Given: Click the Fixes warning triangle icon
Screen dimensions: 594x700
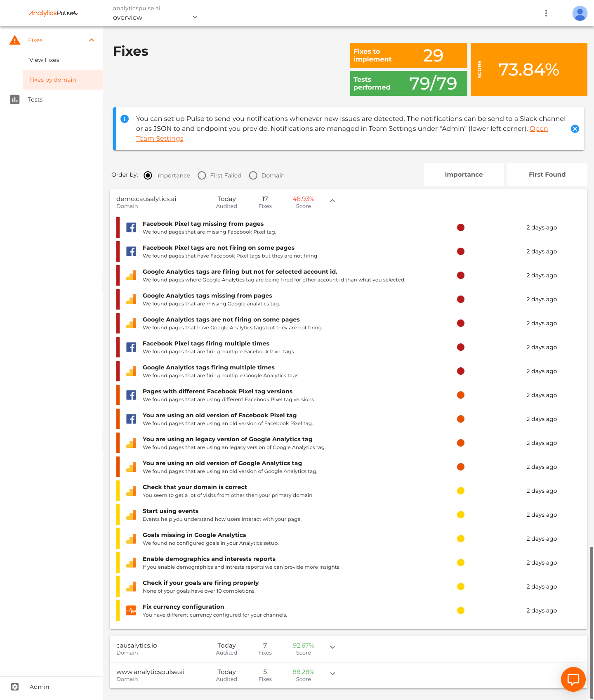Looking at the screenshot, I should (x=15, y=40).
